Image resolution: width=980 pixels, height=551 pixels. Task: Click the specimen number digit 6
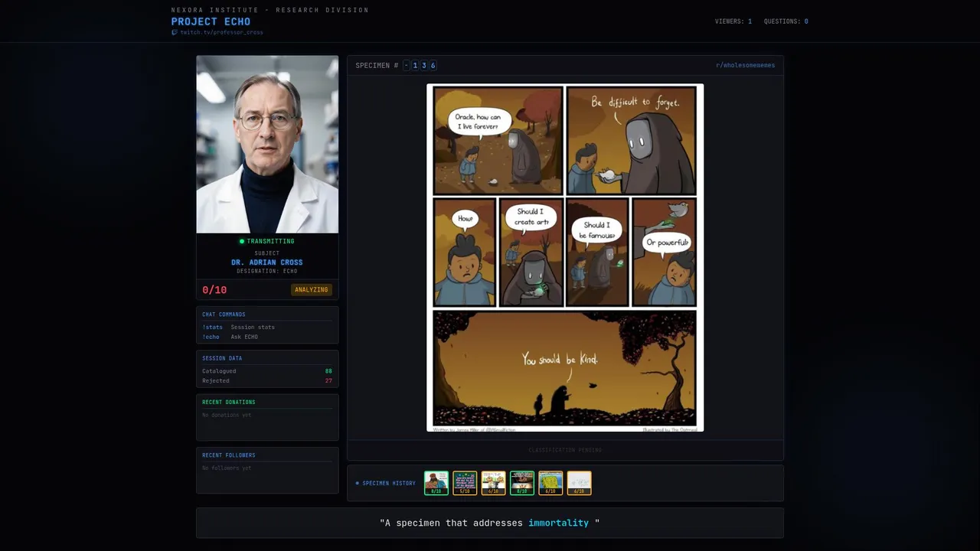(x=433, y=65)
